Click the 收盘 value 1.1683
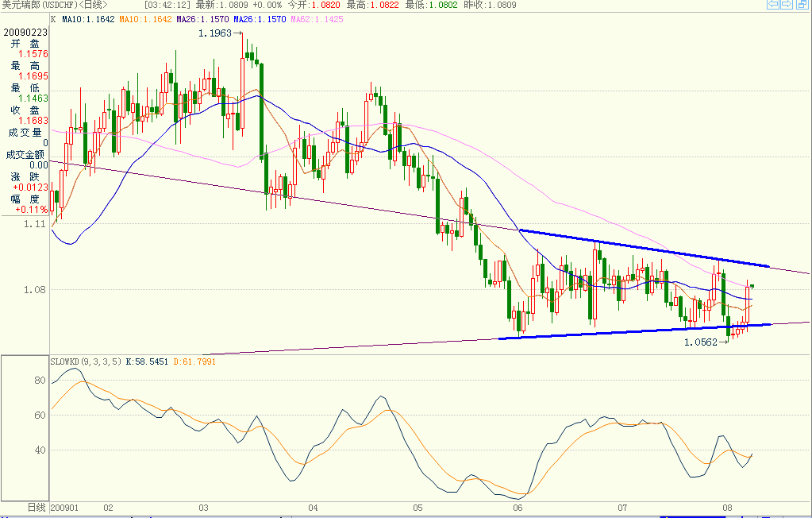This screenshot has height=518, width=812. [33, 120]
